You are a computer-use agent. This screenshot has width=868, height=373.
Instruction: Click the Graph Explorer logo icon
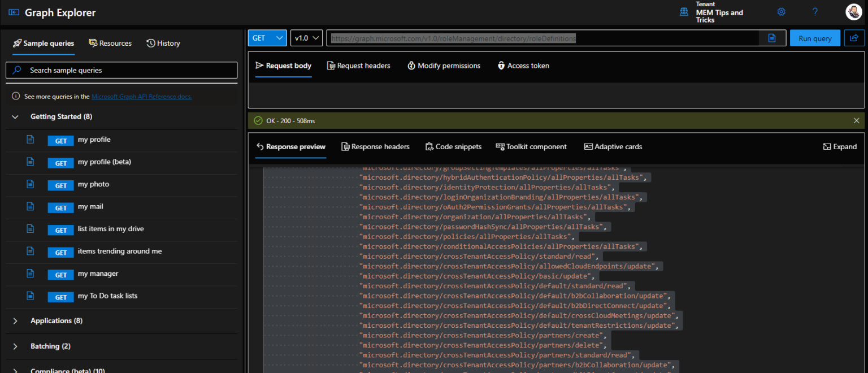[14, 11]
